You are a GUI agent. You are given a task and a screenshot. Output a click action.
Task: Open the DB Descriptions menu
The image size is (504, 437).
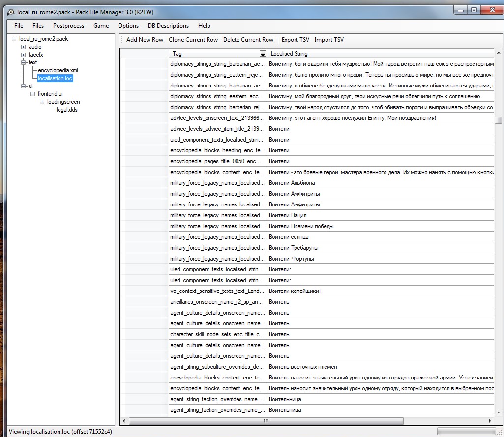coord(169,26)
